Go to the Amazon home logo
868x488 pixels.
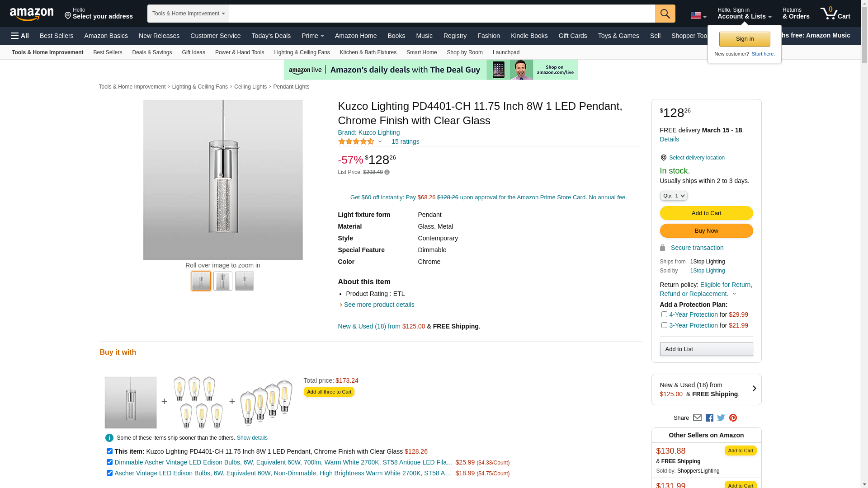32,14
